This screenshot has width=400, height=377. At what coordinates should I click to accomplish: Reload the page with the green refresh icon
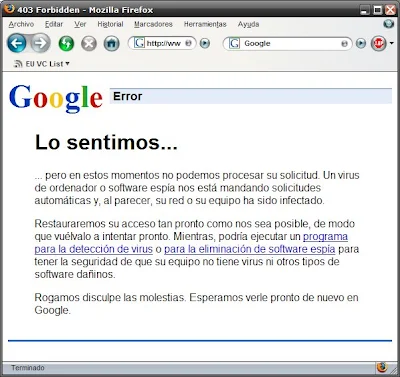click(66, 44)
